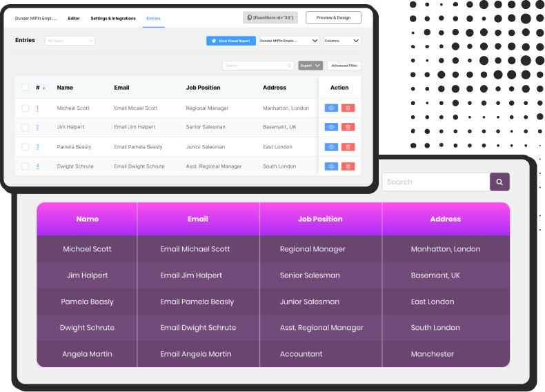
Task: Open entry number 1 link
Action: coord(37,108)
